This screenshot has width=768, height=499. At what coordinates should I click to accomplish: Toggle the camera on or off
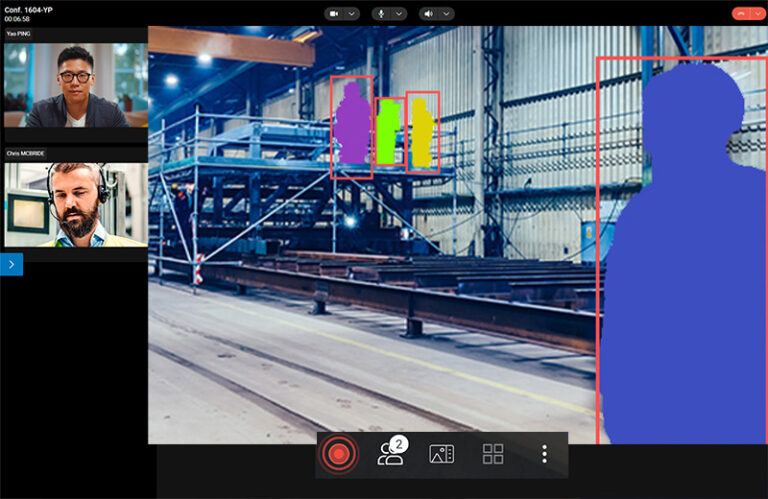pyautogui.click(x=334, y=14)
